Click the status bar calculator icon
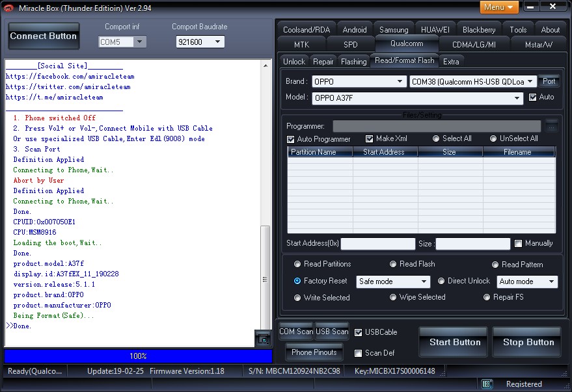The height and width of the screenshot is (392, 572). (486, 384)
